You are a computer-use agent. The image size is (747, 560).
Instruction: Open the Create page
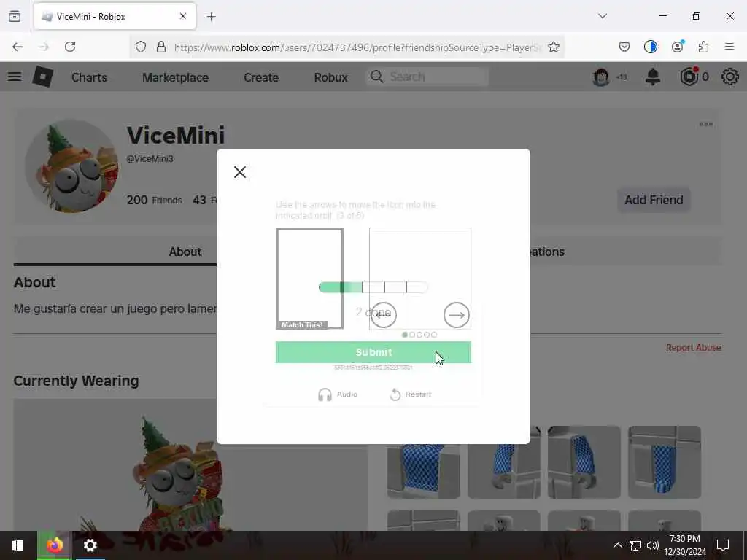261,77
